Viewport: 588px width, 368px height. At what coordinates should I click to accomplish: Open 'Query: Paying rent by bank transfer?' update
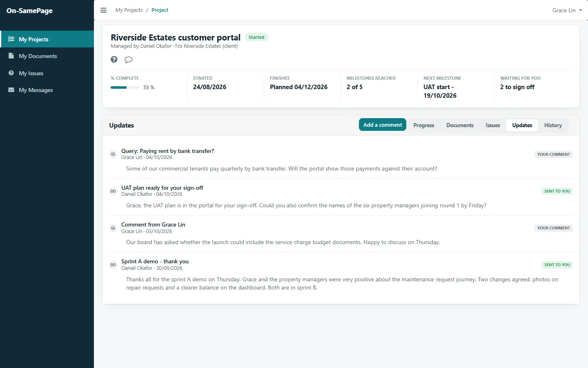167,151
